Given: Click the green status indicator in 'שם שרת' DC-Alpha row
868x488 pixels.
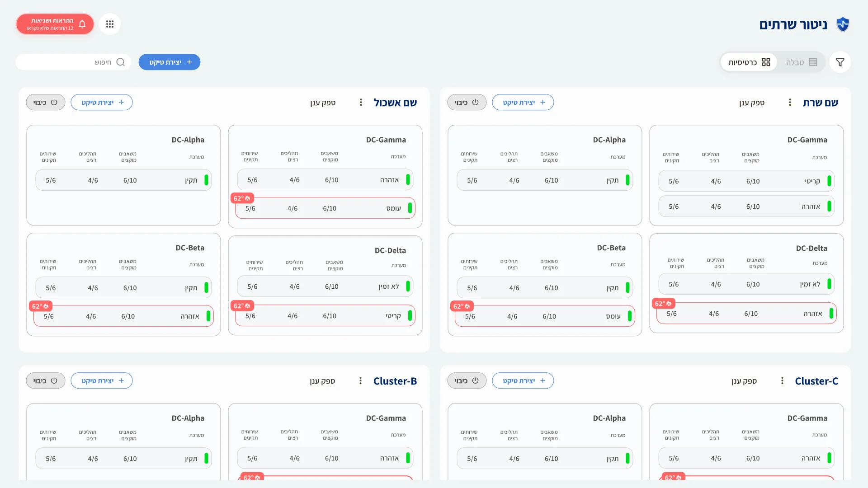Looking at the screenshot, I should (627, 180).
